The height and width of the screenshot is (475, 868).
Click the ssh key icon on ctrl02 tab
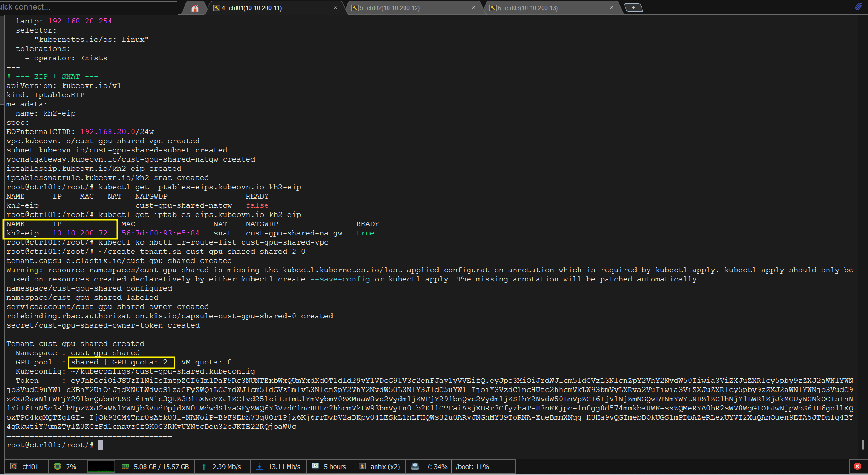[355, 8]
